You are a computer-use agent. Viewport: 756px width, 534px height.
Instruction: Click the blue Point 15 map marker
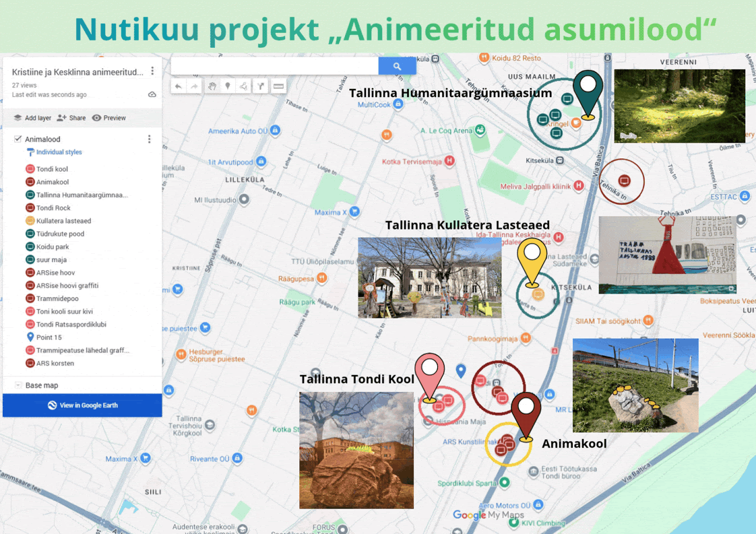click(x=461, y=370)
